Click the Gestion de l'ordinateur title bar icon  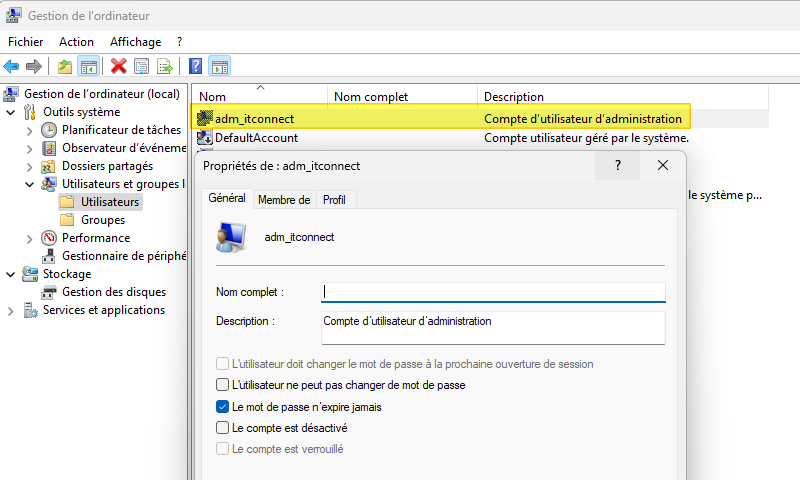click(13, 15)
